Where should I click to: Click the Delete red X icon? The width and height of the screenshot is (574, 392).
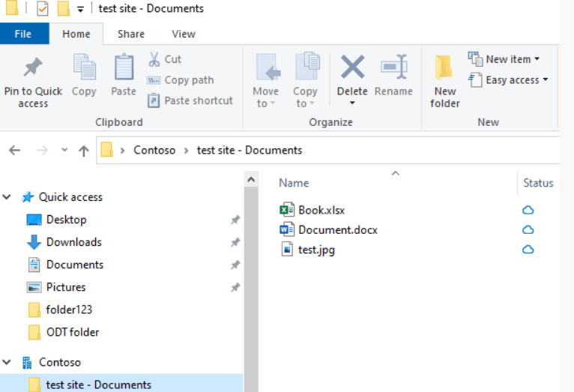[x=352, y=67]
